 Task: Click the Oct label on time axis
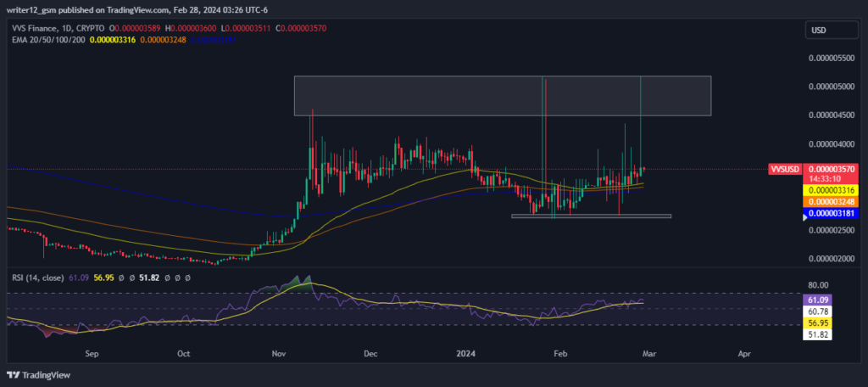pos(184,353)
